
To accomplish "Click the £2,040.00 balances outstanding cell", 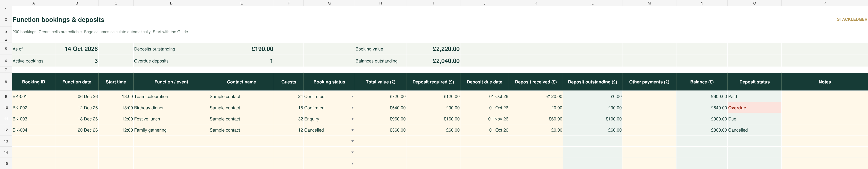I will pyautogui.click(x=433, y=61).
